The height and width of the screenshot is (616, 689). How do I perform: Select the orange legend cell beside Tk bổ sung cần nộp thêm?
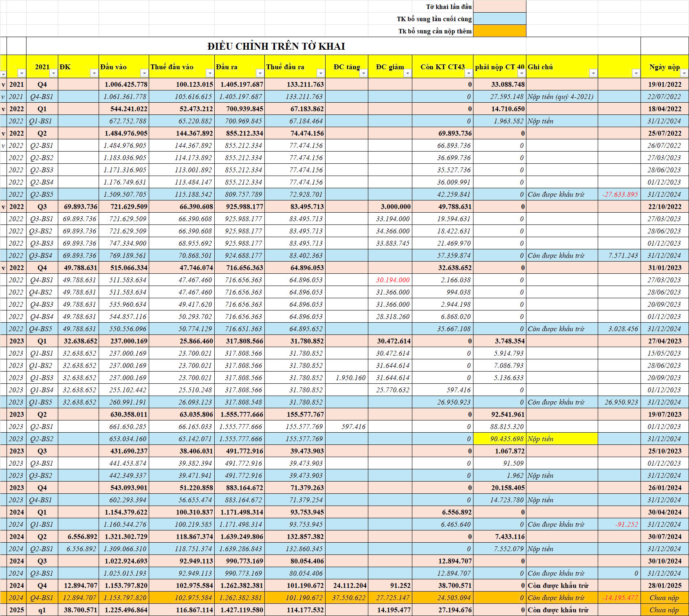500,31
